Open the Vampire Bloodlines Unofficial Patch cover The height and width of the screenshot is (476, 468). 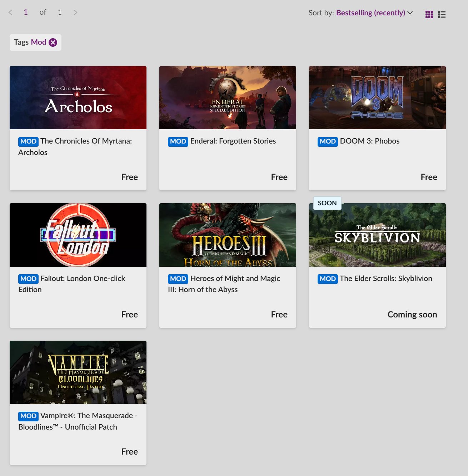78,372
